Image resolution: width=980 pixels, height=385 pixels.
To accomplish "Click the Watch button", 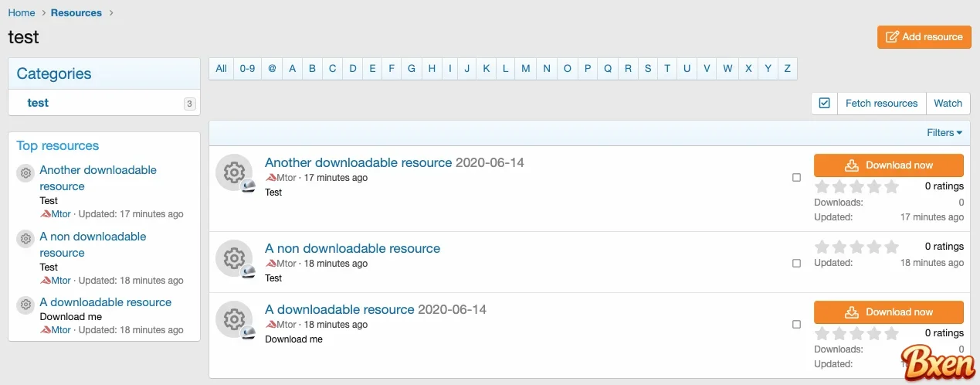I will pyautogui.click(x=948, y=103).
